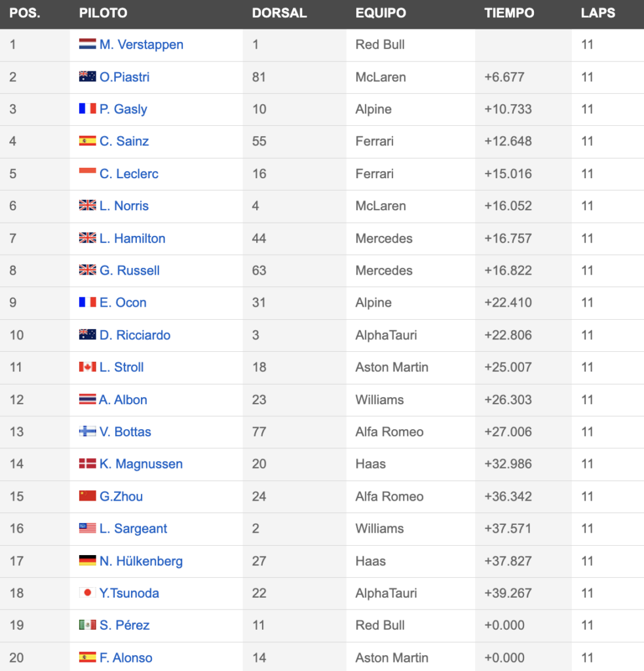Click the PILOTO column header
The image size is (644, 671).
click(x=103, y=13)
